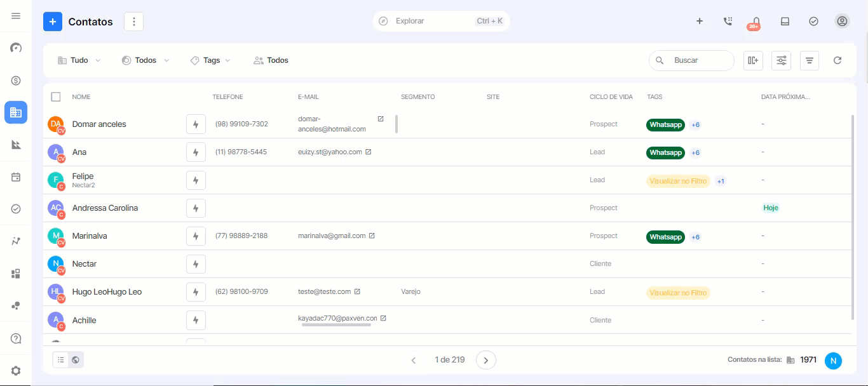Open the circled checkmark icon in top bar
The image size is (868, 386).
point(813,21)
